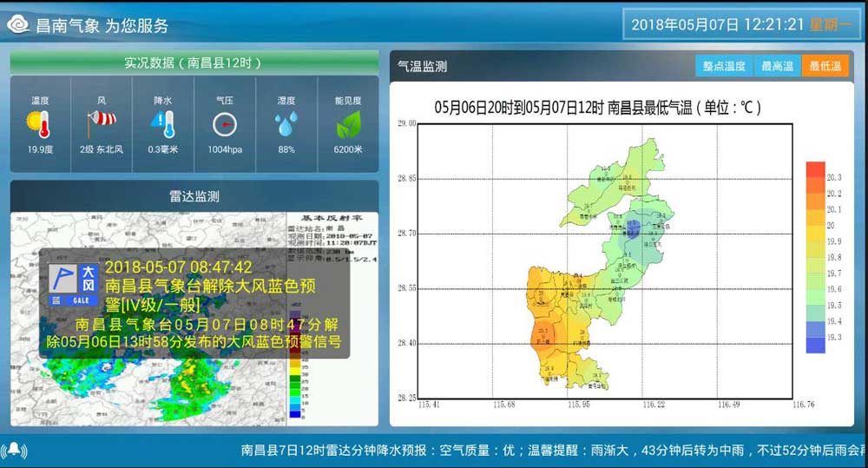Click the precipitation rain gauge icon
Screen dimensions: 868x468
coord(162,124)
